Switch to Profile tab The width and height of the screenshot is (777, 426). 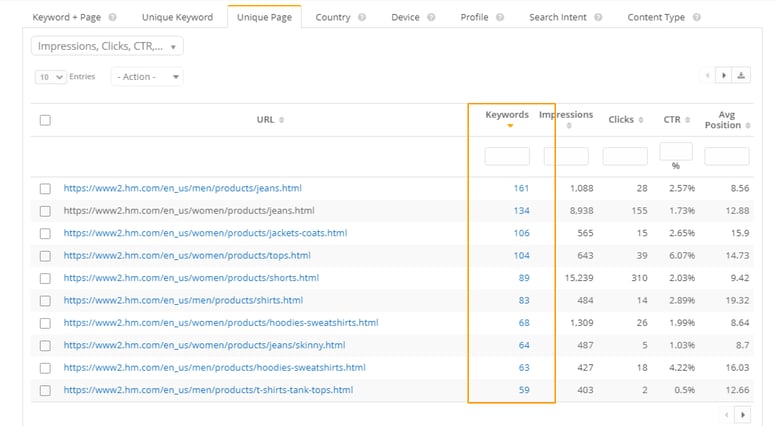tap(474, 17)
